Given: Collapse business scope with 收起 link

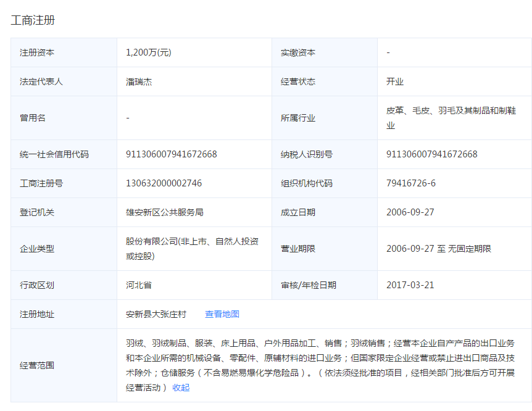Looking at the screenshot, I should (x=181, y=388).
